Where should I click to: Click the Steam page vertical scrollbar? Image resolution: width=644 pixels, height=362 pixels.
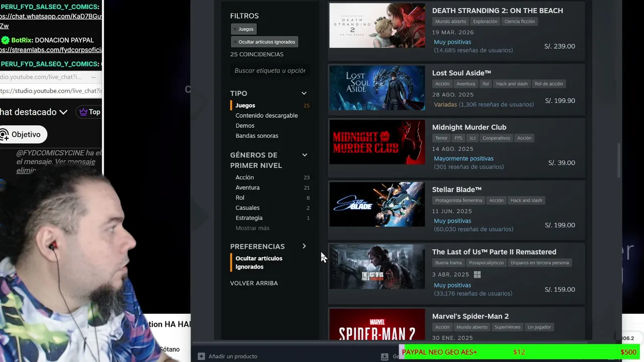619,161
